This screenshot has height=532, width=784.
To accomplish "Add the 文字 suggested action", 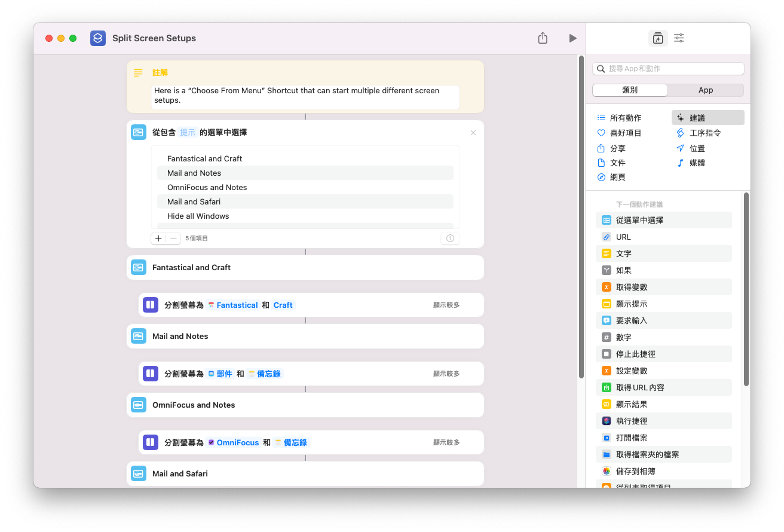I will tap(664, 253).
